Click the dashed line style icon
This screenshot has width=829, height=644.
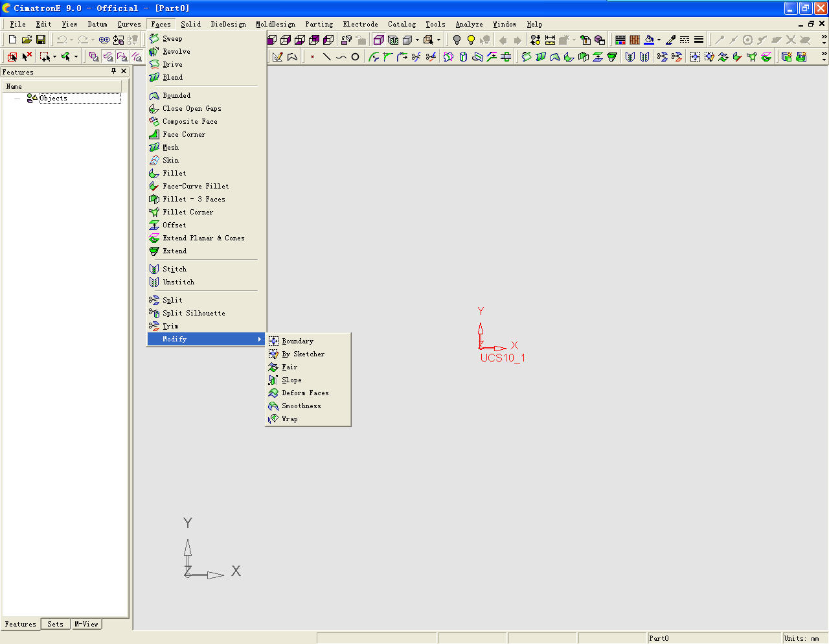coord(685,40)
